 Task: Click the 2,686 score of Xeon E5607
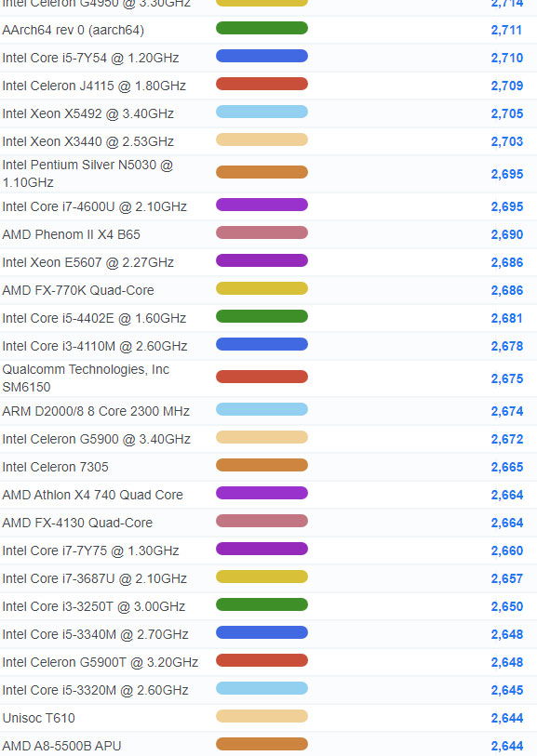click(507, 263)
